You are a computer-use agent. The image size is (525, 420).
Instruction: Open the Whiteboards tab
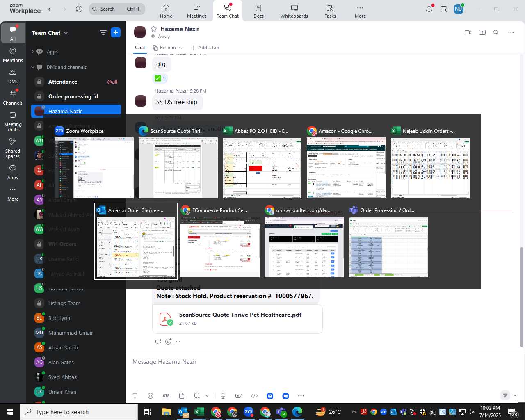coord(294,11)
